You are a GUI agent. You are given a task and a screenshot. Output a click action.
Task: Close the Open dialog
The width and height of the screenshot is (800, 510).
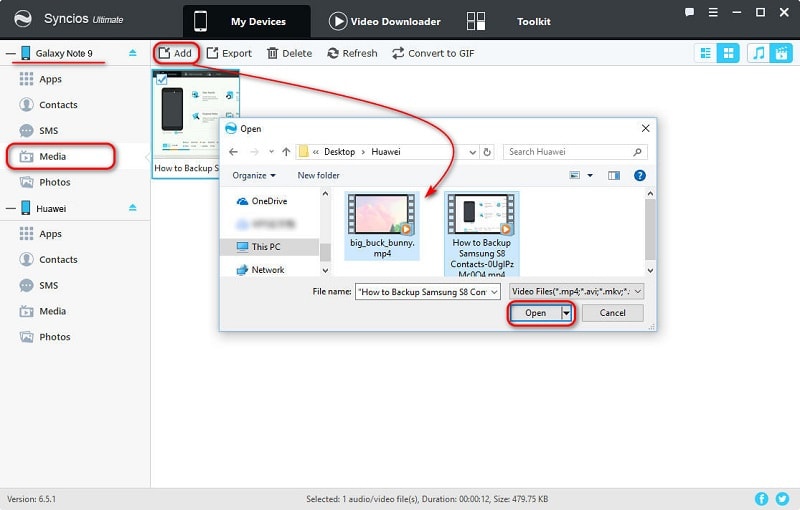click(645, 129)
